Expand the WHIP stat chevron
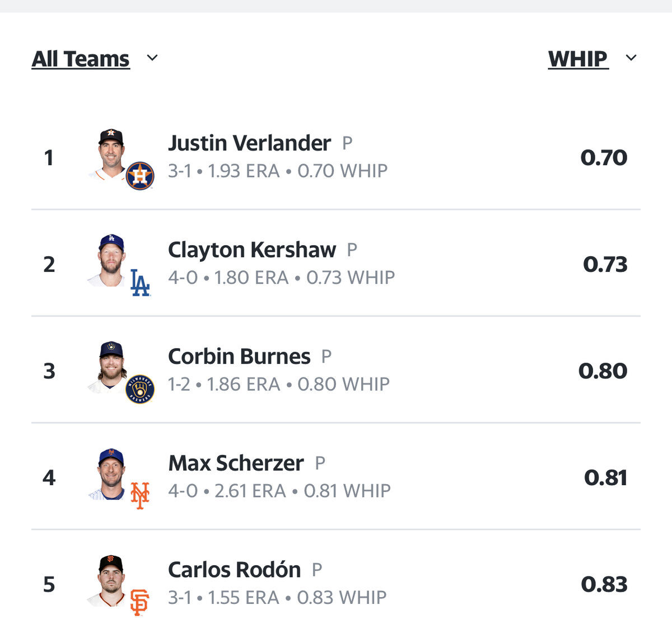Screen dimensions: 672x629 click(631, 58)
